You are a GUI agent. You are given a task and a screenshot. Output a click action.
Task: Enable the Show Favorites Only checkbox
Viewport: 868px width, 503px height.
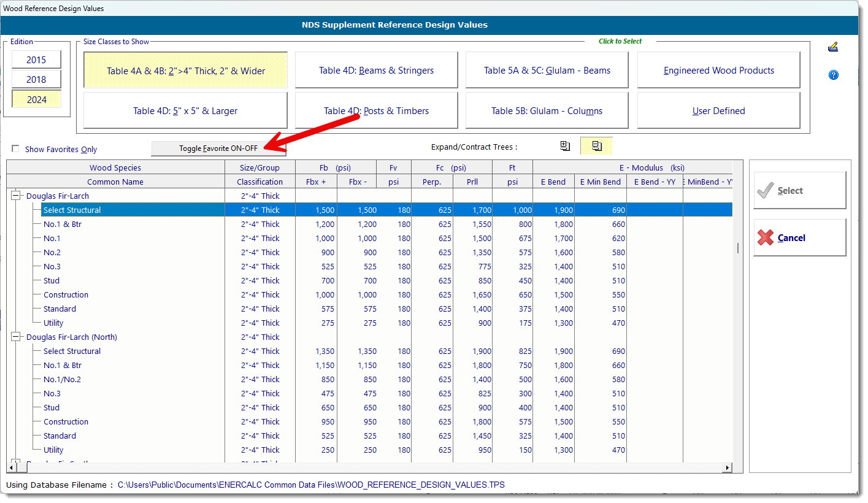coord(16,149)
